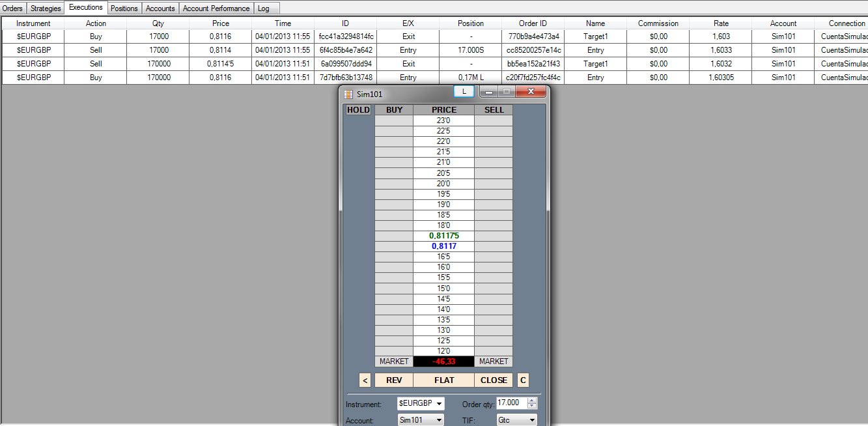Click the Price column header in executions
The width and height of the screenshot is (868, 426).
tap(221, 23)
